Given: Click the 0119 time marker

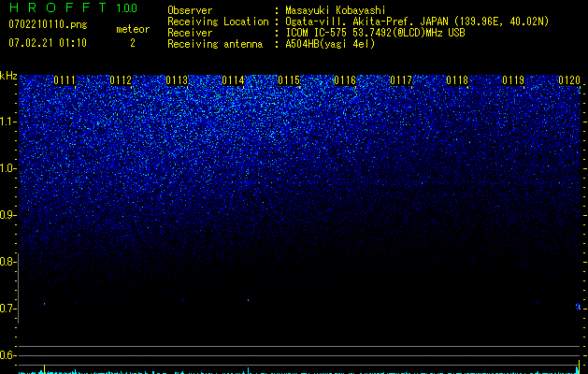Looking at the screenshot, I should coord(513,80).
